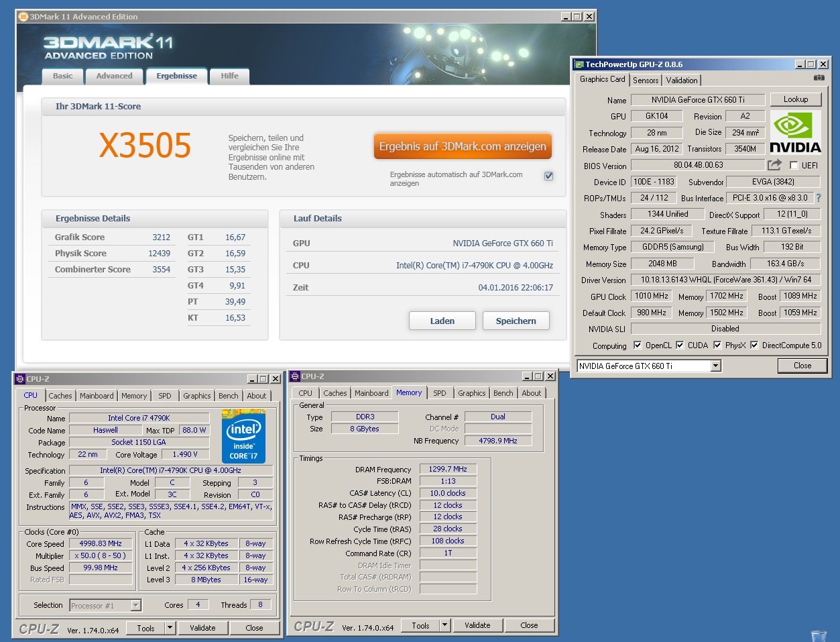
Task: Toggle the DirectCompute 5.0 checkbox
Action: (754, 345)
